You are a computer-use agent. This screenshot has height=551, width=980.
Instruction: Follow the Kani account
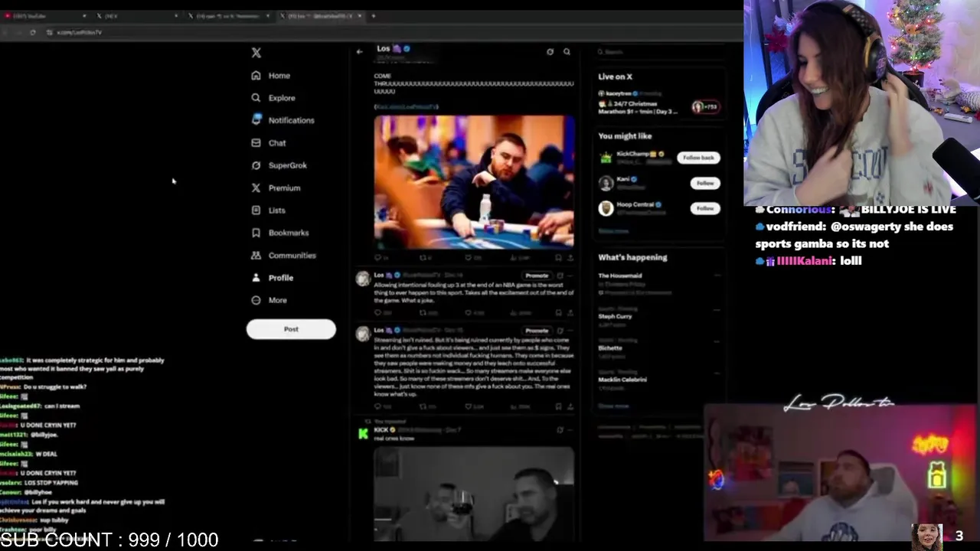click(x=705, y=183)
